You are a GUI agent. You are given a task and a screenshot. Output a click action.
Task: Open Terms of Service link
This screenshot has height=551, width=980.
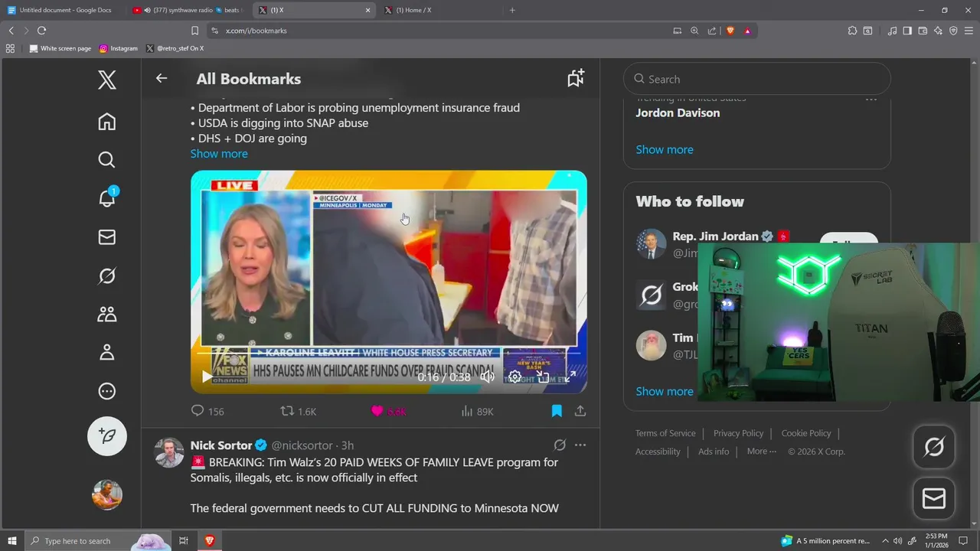pos(665,433)
